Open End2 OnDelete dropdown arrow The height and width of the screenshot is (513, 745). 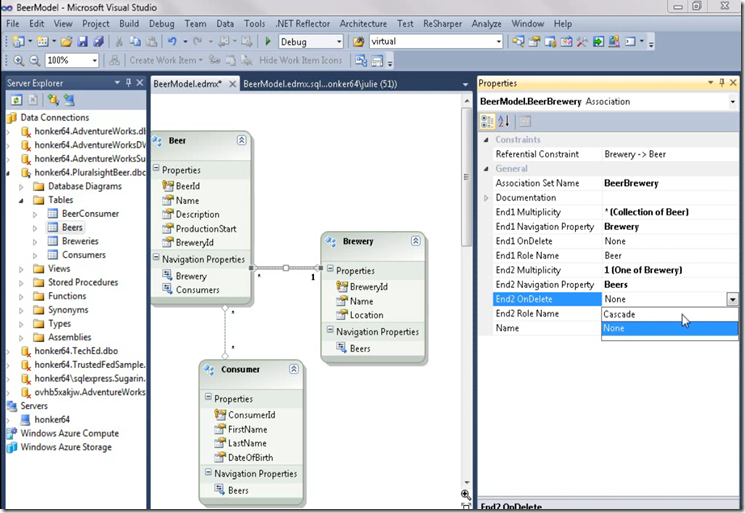[x=732, y=299]
